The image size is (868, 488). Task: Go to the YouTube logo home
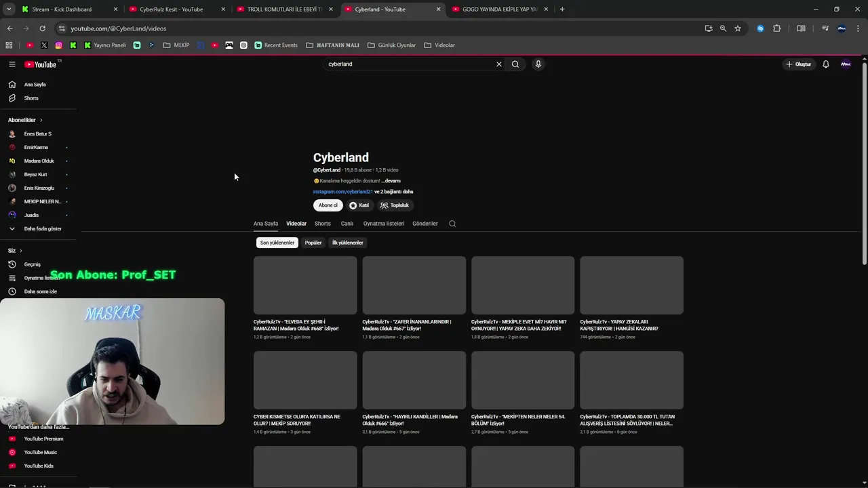41,64
